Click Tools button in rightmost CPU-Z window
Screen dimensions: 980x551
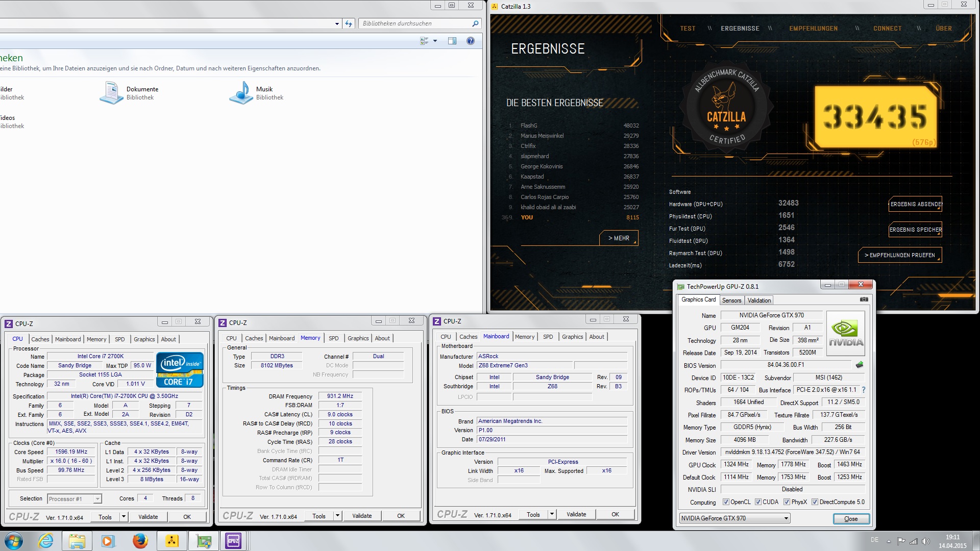(533, 514)
